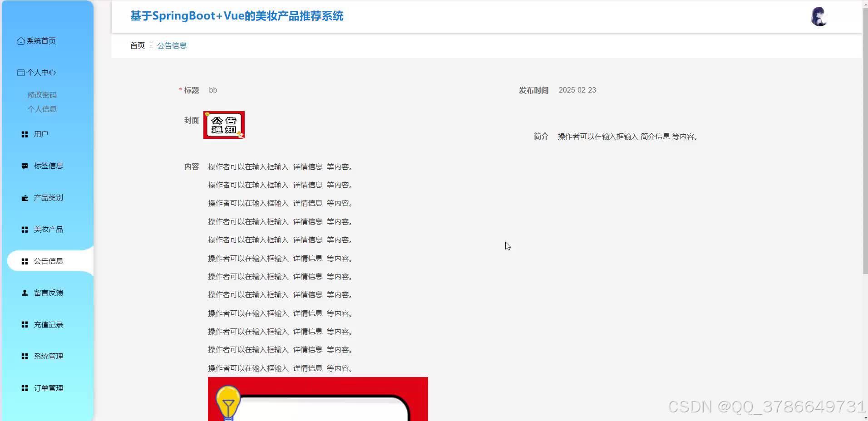Click 首页 in the breadcrumb
This screenshot has width=868, height=421.
[137, 45]
